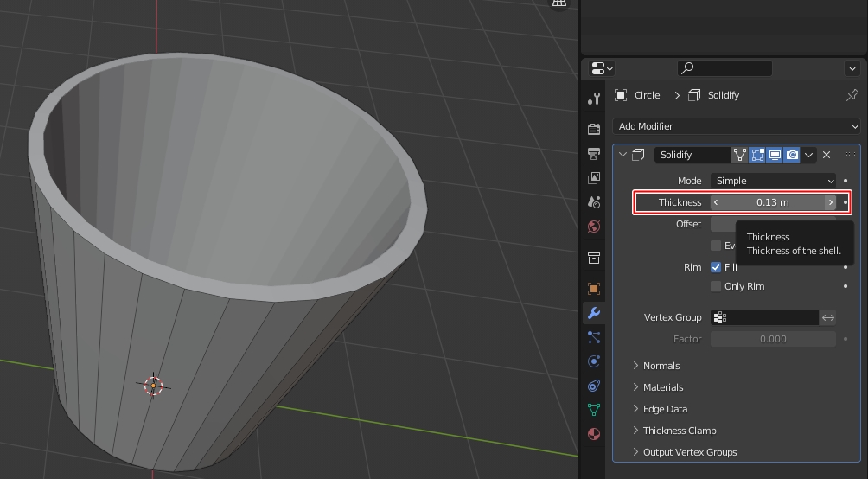Screen dimensions: 868x479
Task: Open the Object Data mesh tab
Action: coord(594,410)
